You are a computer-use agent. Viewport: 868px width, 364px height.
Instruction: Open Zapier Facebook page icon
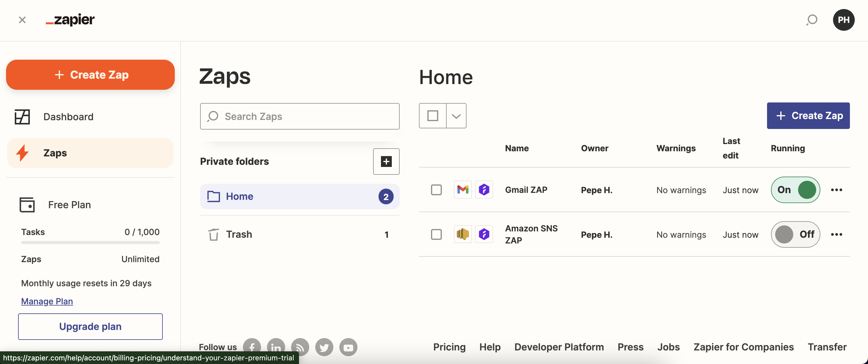pyautogui.click(x=252, y=347)
